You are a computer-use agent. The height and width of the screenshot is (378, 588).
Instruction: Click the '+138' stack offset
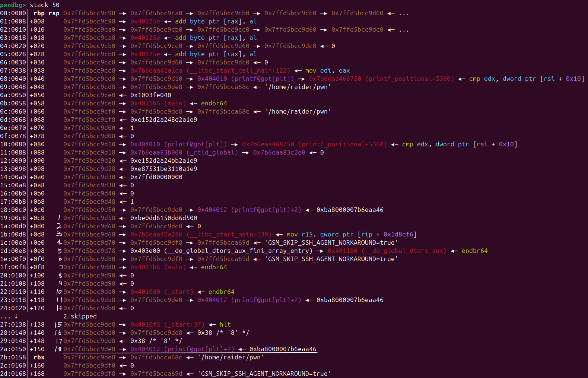point(37,324)
